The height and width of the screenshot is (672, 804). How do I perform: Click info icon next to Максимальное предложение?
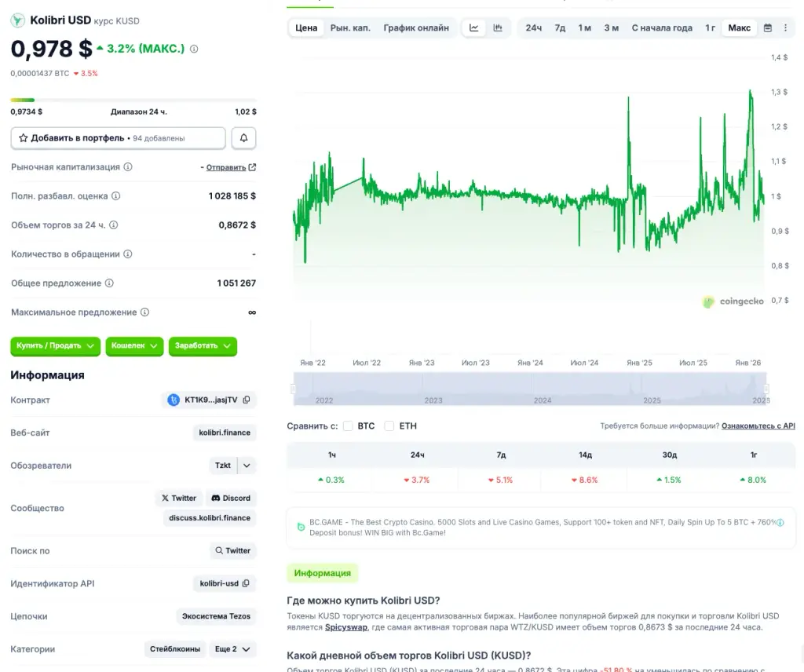tap(144, 312)
